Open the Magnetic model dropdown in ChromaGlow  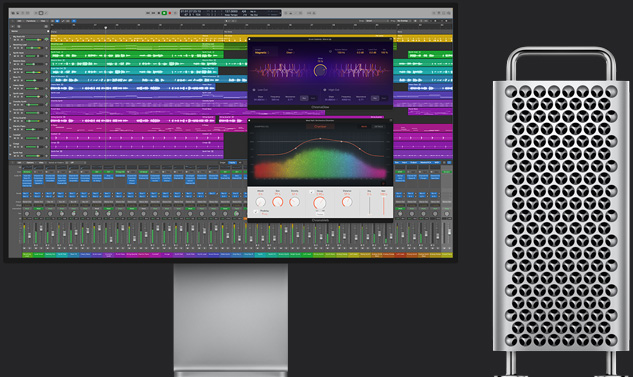[x=262, y=52]
